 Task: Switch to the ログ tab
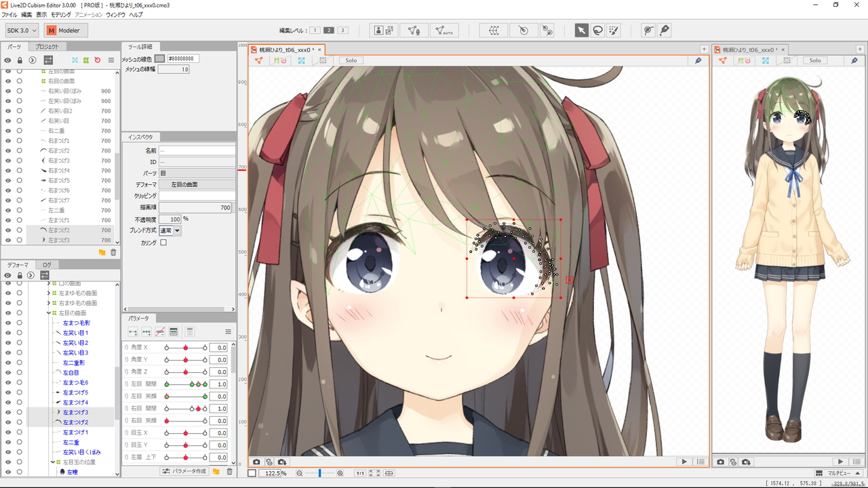click(x=47, y=265)
